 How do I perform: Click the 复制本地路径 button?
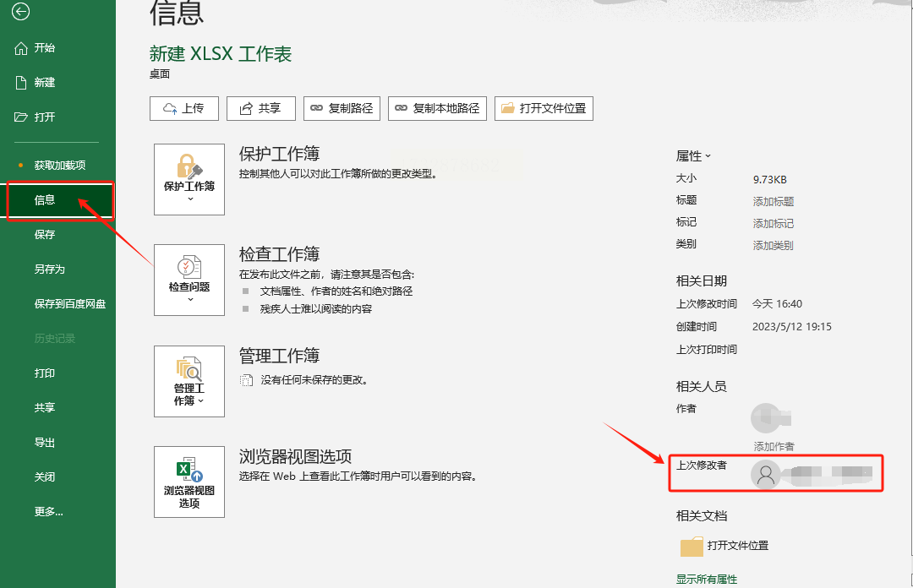tap(437, 108)
